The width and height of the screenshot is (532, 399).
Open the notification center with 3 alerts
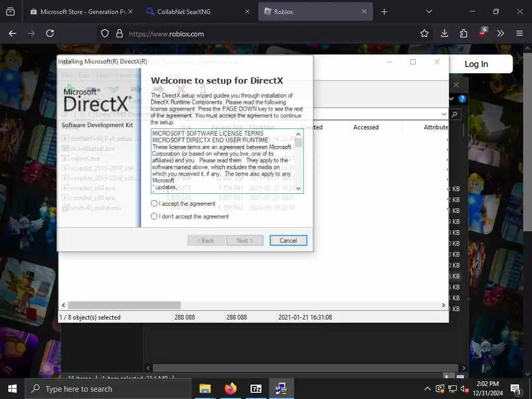point(516,390)
